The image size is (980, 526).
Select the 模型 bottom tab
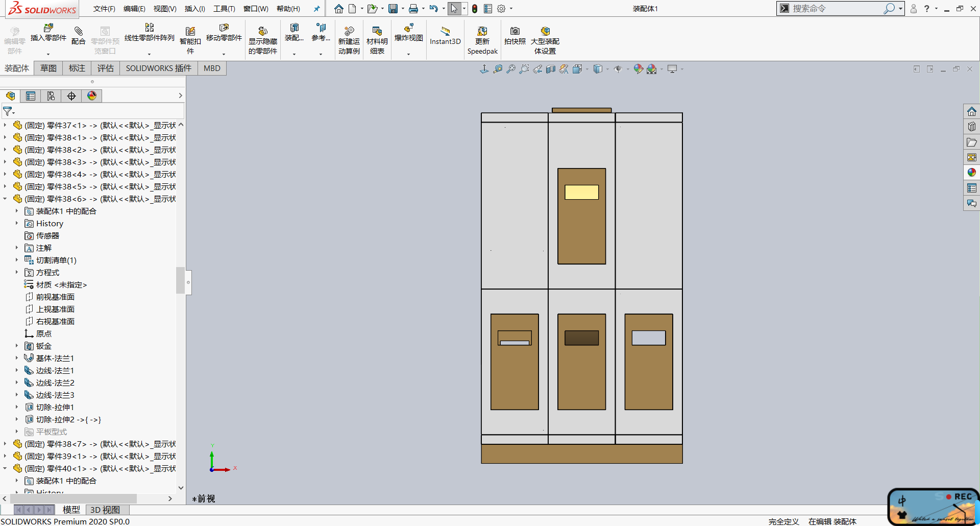[71, 510]
